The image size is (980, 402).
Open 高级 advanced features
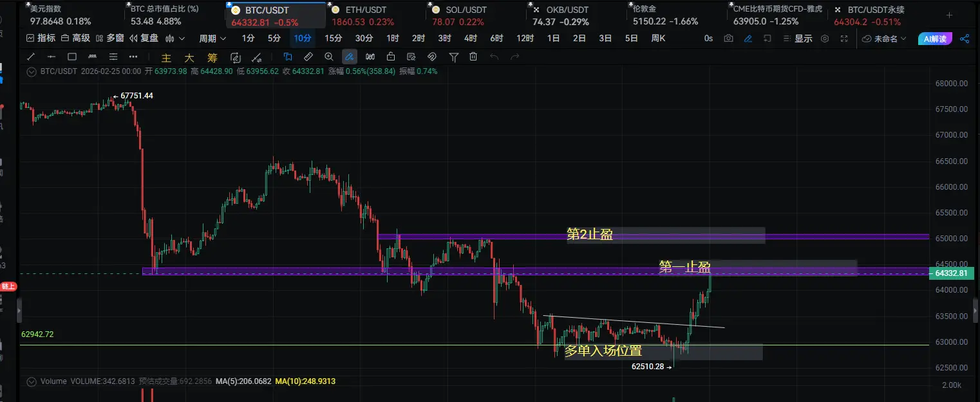pos(76,38)
